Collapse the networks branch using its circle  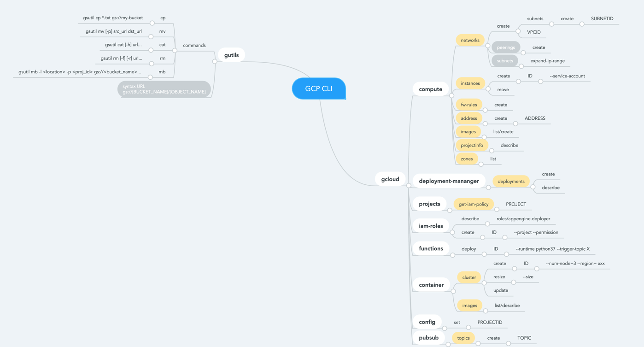[487, 46]
